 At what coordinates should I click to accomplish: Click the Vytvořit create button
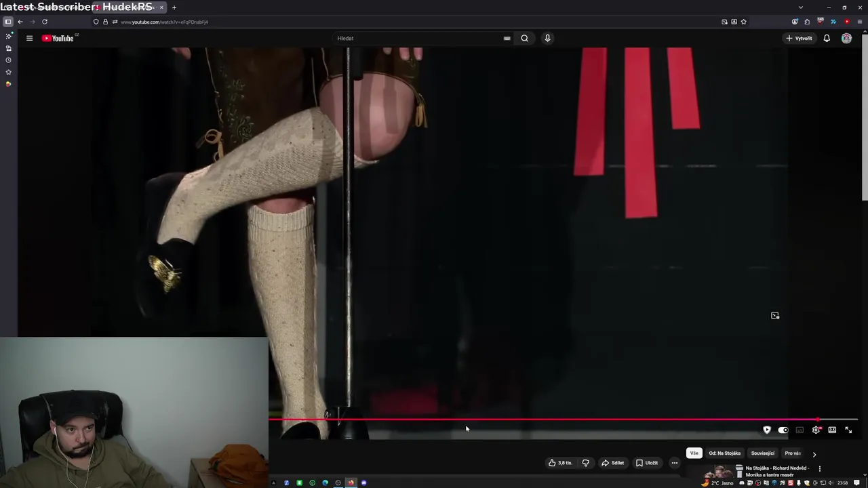799,38
